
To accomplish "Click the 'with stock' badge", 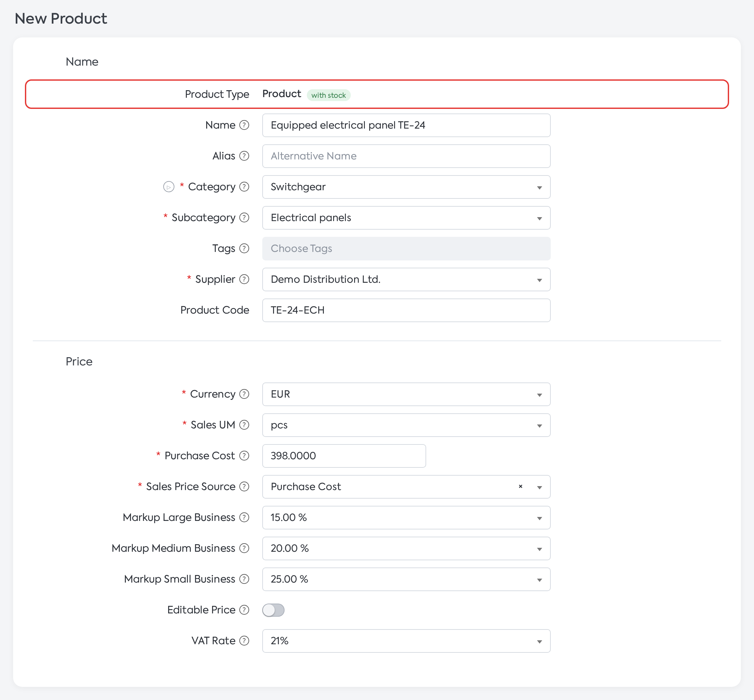I will click(x=328, y=95).
